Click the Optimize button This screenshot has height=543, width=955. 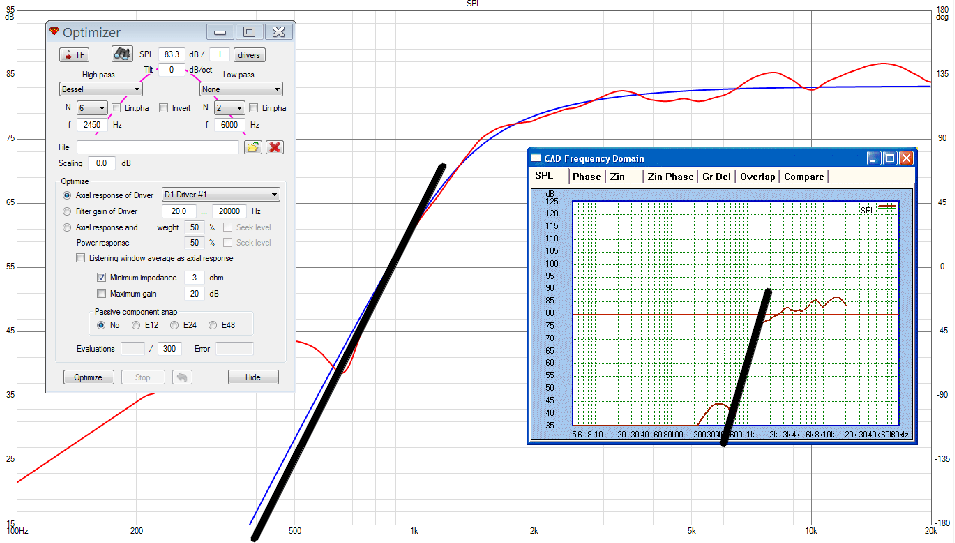[88, 377]
